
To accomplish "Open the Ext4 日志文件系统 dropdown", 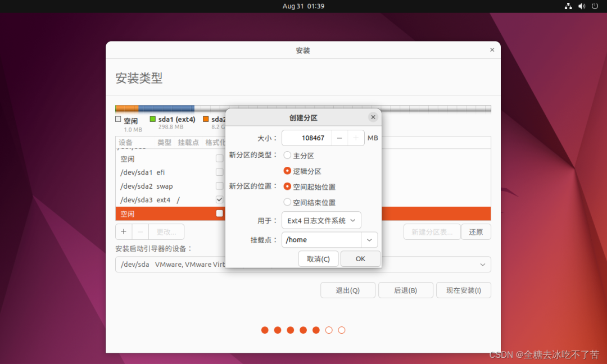I will pyautogui.click(x=321, y=221).
